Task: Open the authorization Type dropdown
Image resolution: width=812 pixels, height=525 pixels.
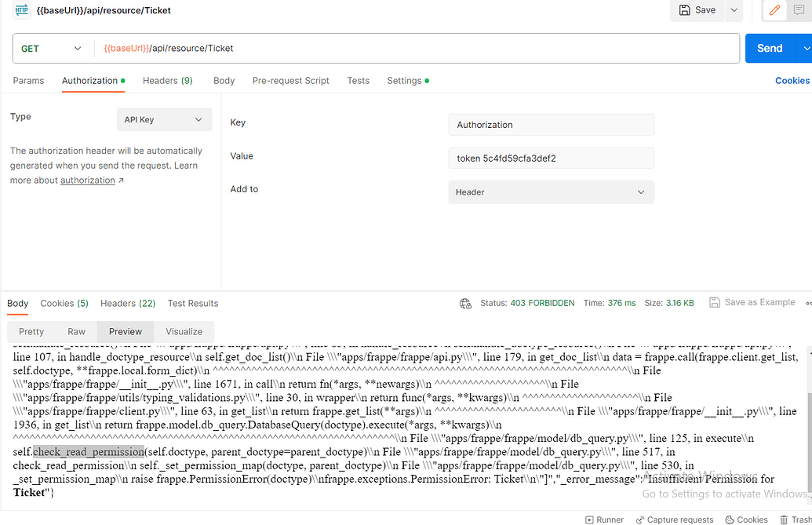Action: click(x=164, y=119)
